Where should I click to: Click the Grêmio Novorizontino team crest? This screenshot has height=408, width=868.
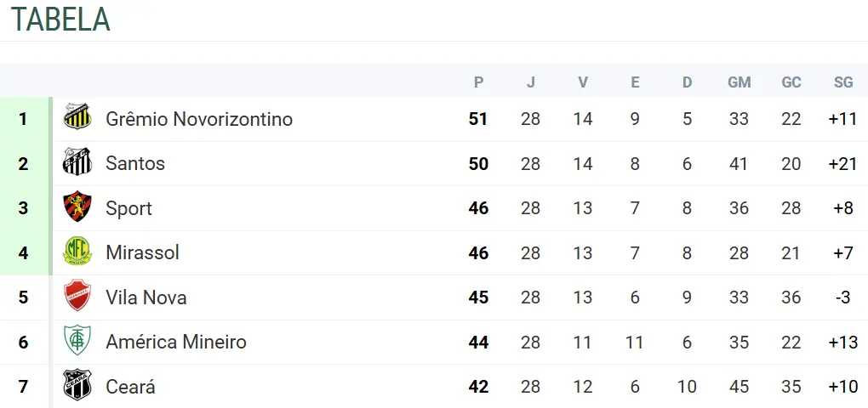click(77, 118)
